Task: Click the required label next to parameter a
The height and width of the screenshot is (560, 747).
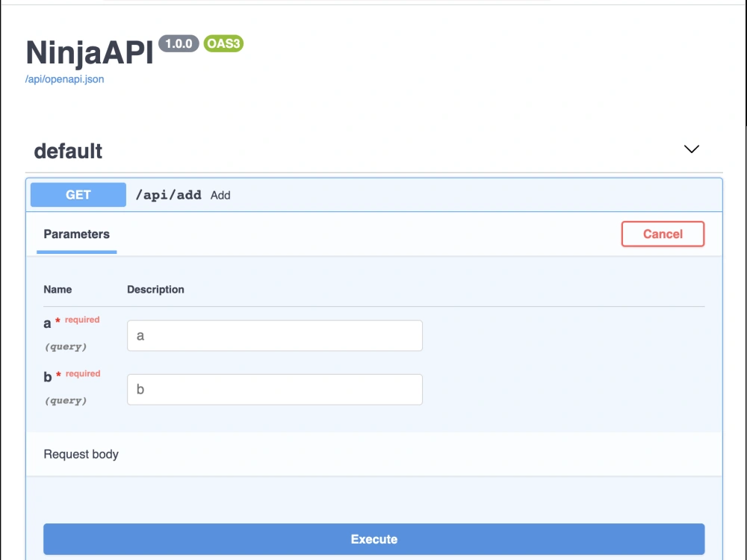Action: (78, 320)
